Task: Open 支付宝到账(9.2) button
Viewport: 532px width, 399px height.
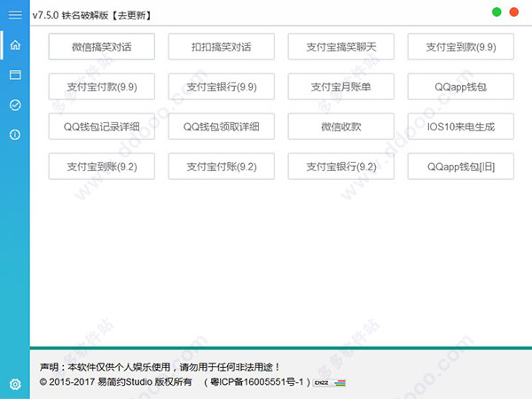Action: point(102,167)
